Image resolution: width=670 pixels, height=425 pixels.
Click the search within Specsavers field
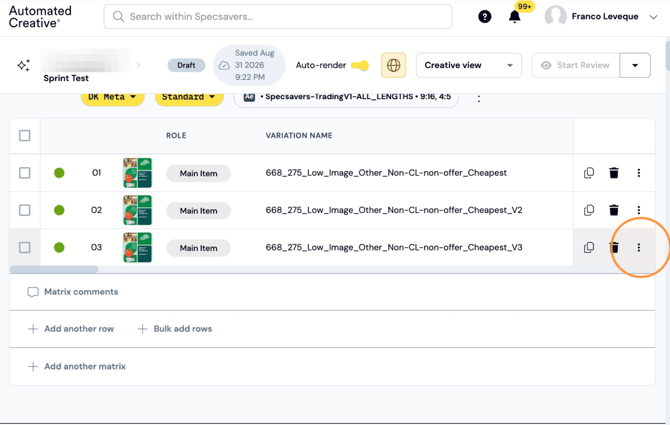click(x=278, y=17)
